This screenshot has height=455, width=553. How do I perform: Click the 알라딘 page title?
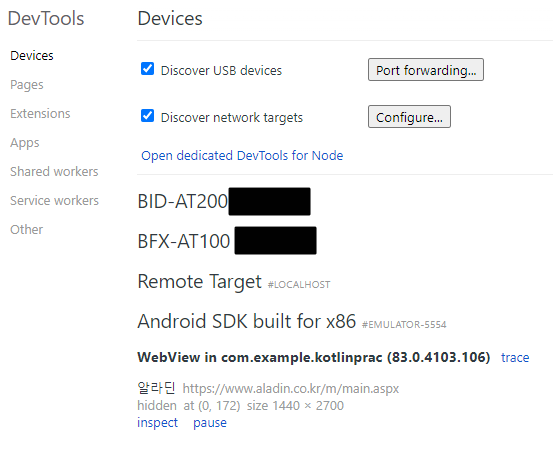156,388
